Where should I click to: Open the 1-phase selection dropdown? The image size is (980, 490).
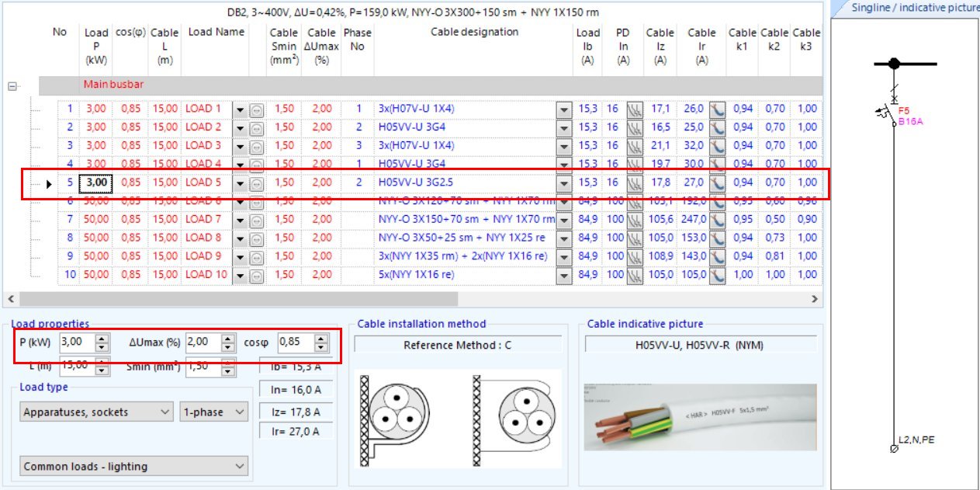tap(238, 412)
